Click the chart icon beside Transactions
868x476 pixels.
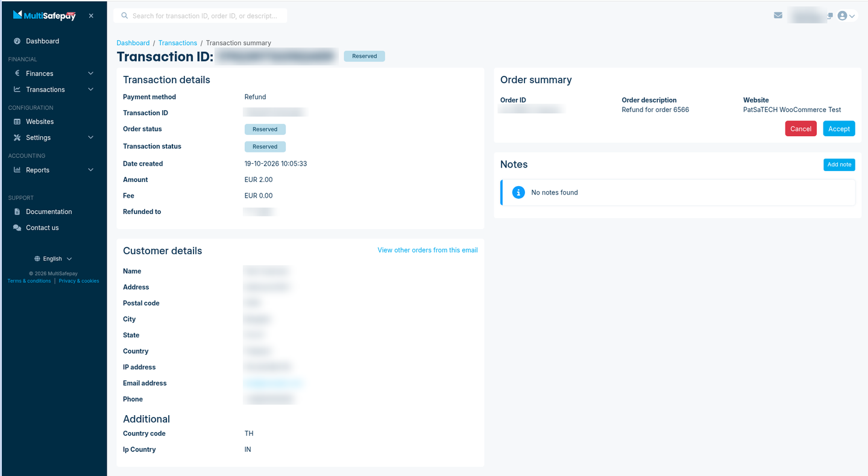pos(17,89)
